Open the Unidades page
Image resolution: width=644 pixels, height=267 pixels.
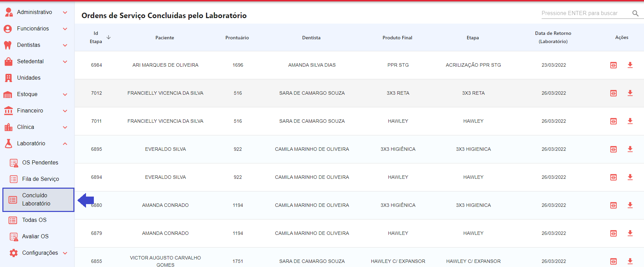(29, 78)
